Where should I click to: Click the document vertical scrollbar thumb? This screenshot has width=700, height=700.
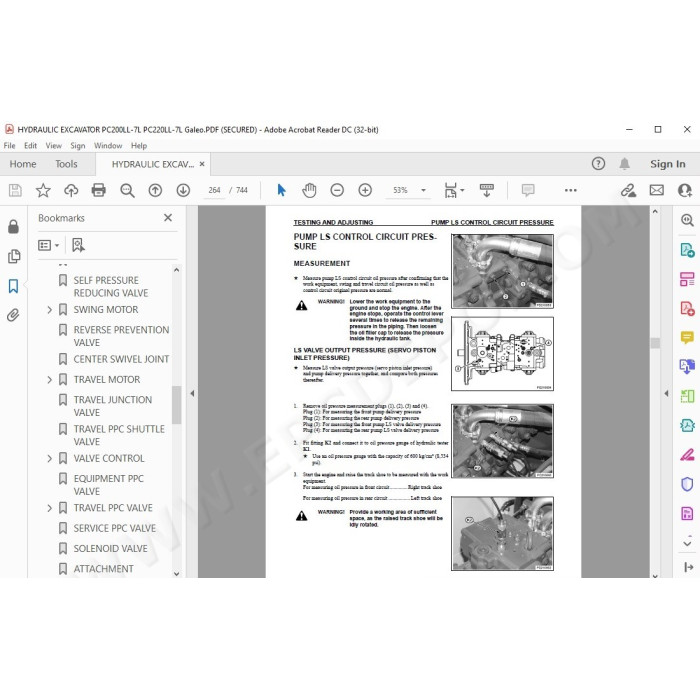click(x=655, y=343)
